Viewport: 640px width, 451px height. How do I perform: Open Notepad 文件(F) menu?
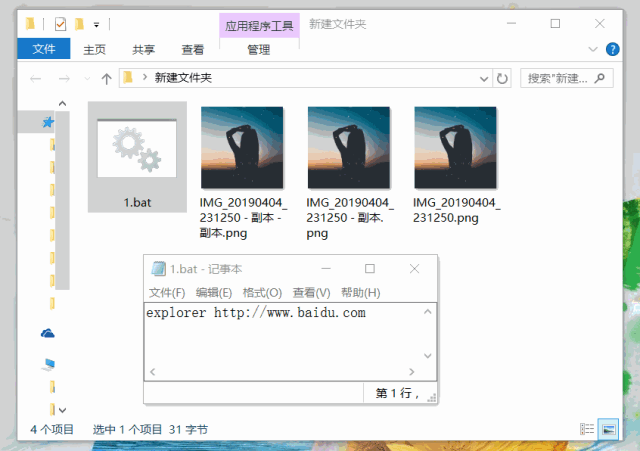[167, 293]
